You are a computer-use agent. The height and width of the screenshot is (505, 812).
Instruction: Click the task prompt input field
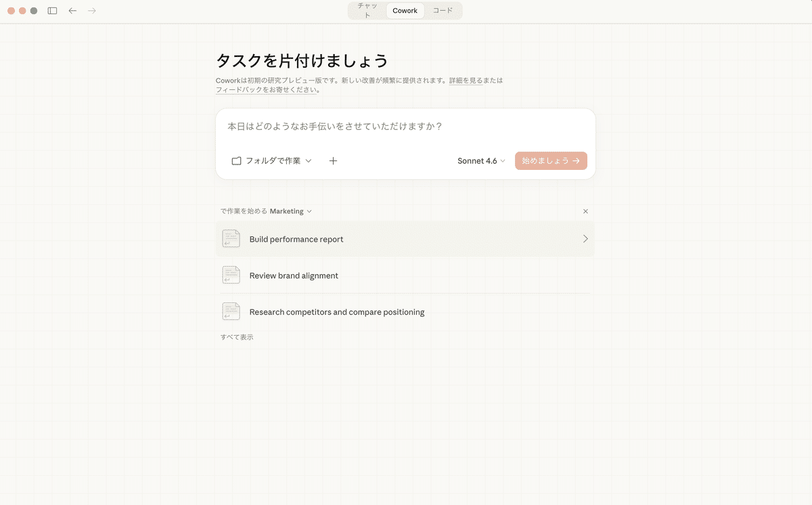(405, 127)
